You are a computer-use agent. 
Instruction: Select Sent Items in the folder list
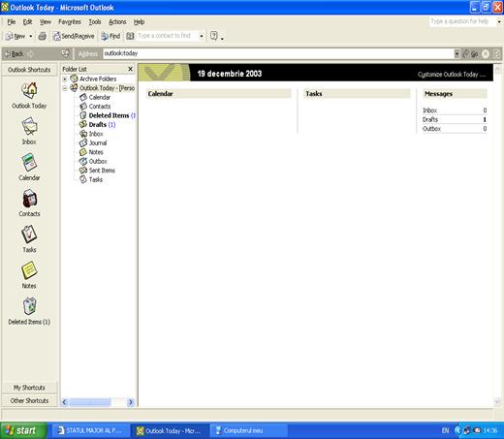(x=102, y=171)
